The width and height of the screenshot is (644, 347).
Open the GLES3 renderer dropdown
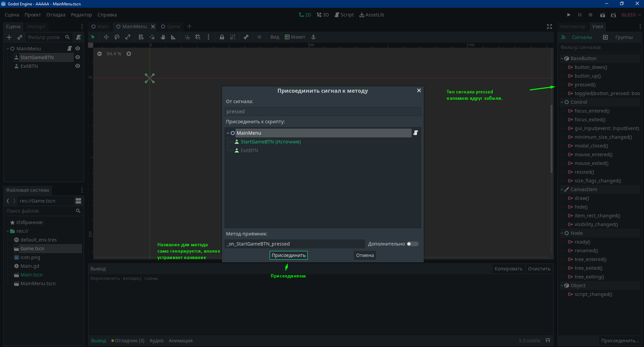(631, 15)
